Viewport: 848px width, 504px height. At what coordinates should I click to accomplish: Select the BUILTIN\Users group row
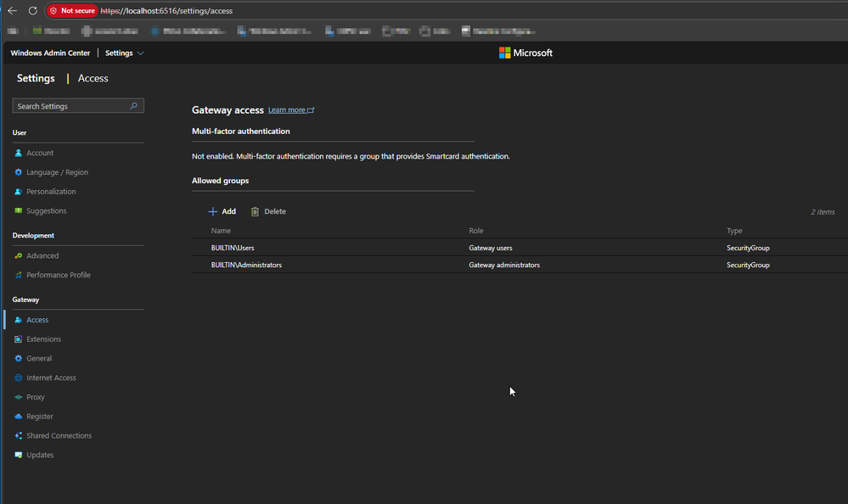point(233,248)
